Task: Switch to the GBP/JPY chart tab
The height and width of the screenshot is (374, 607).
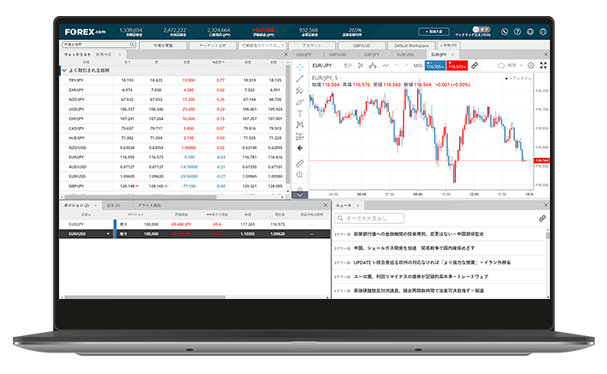Action: pos(371,55)
